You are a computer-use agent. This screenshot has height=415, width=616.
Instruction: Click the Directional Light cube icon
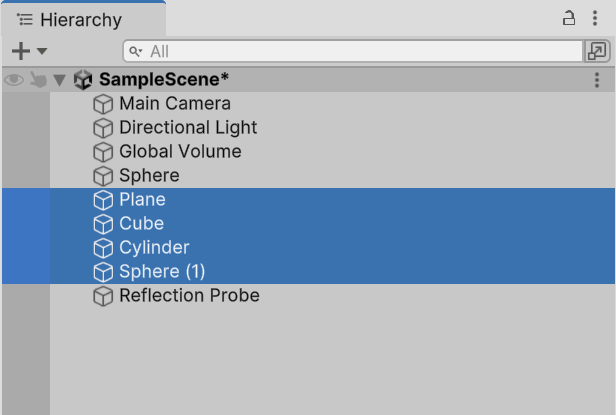(x=103, y=128)
